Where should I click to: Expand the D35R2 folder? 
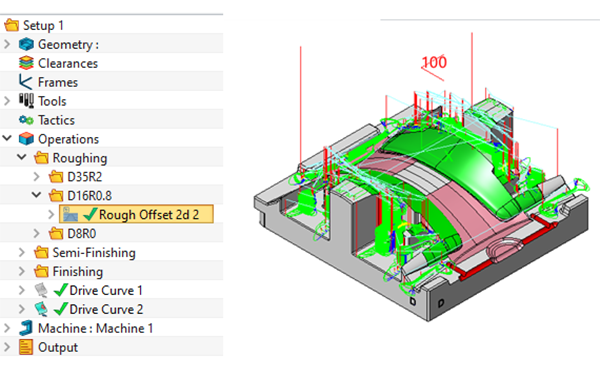coord(36,177)
